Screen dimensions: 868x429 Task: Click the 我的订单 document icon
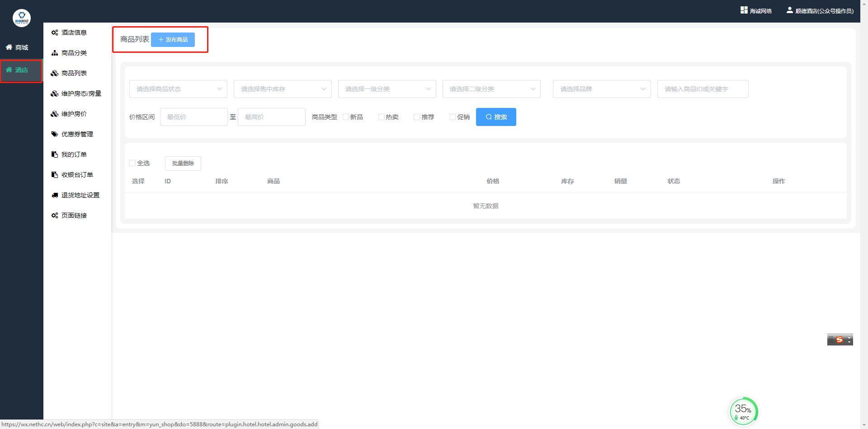[55, 154]
